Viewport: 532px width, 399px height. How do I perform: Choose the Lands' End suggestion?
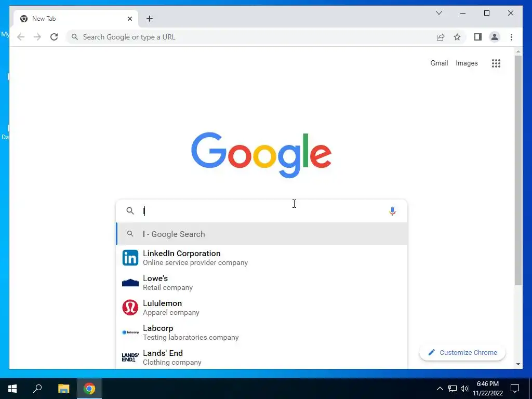(262, 357)
